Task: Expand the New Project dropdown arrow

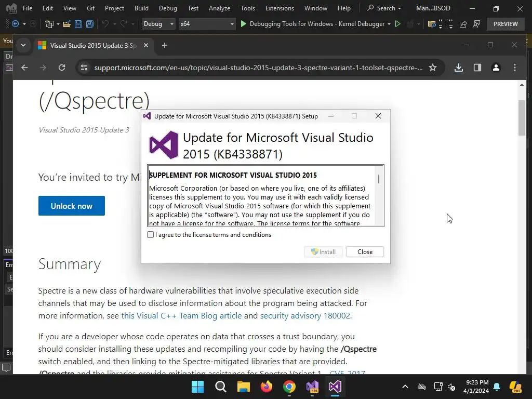Action: point(58,24)
